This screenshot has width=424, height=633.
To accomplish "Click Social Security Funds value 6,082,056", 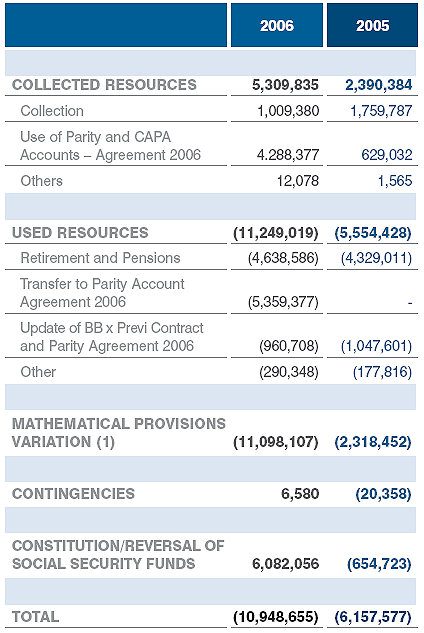I will pos(285,564).
